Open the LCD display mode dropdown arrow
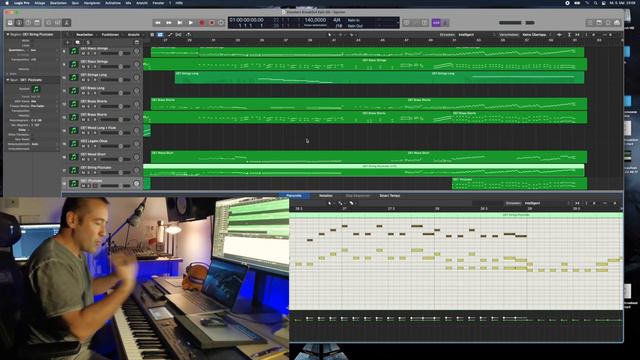The height and width of the screenshot is (360, 640). pos(398,23)
